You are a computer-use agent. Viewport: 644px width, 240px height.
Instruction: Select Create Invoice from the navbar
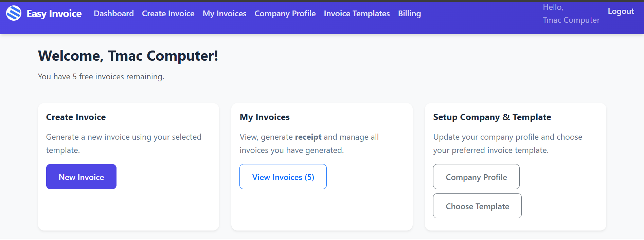coord(168,14)
